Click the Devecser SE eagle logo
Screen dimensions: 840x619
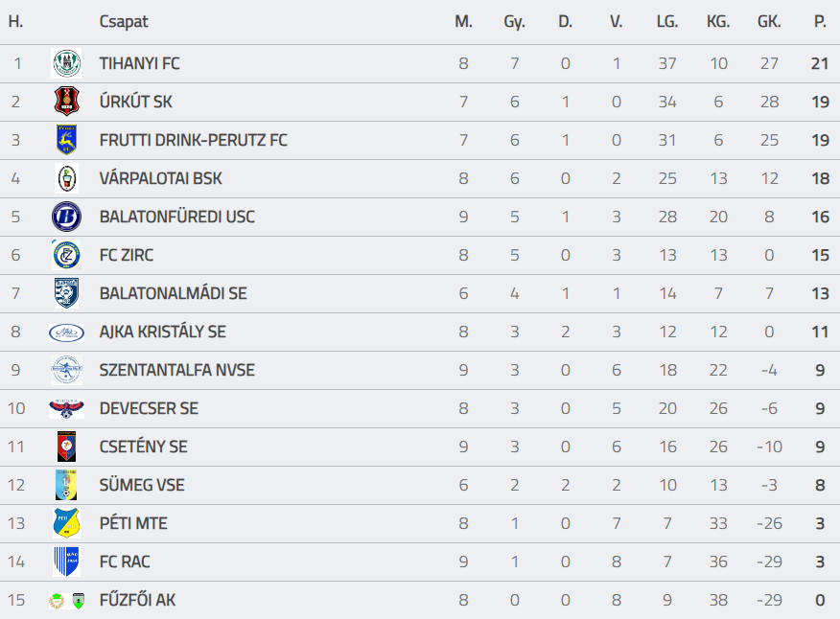(66, 409)
